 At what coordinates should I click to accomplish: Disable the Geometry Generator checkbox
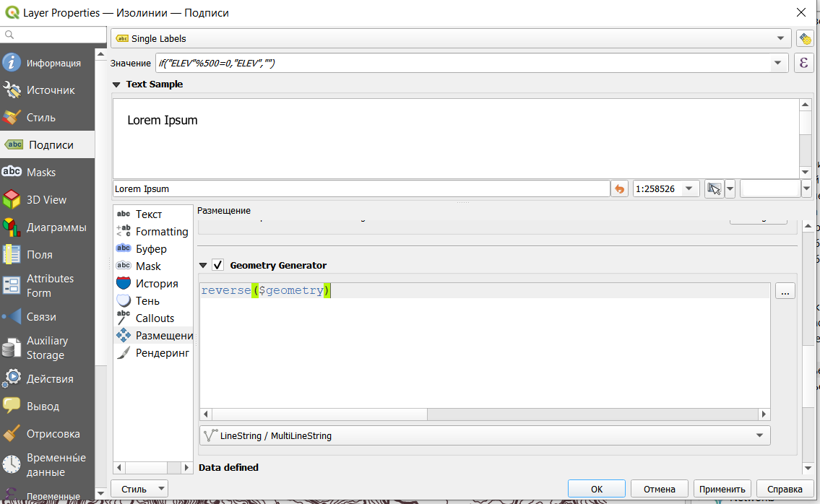[x=217, y=266]
